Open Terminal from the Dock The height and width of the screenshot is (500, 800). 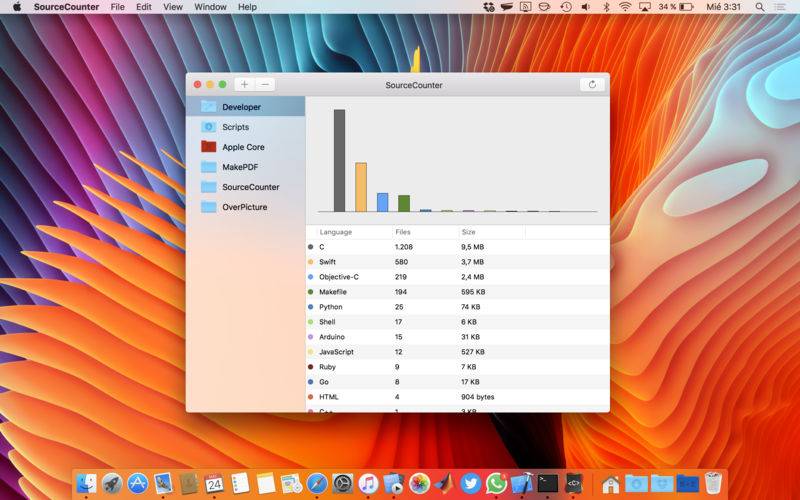point(547,483)
